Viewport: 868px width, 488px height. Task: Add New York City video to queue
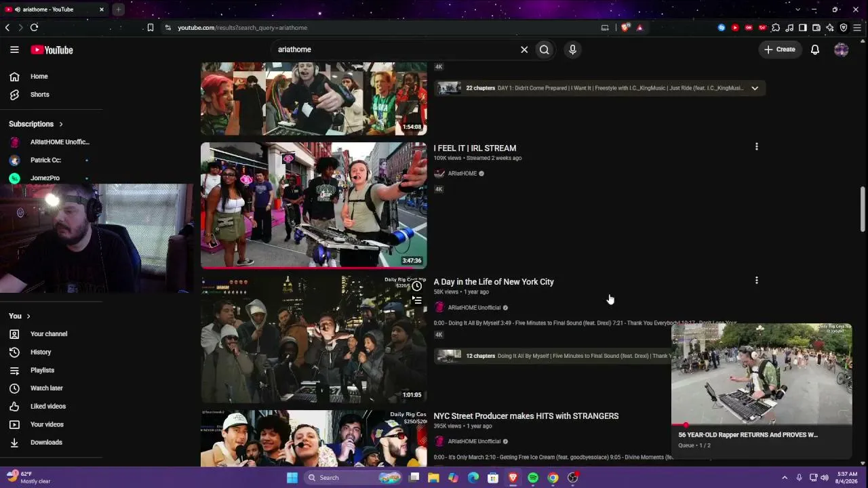(x=417, y=300)
